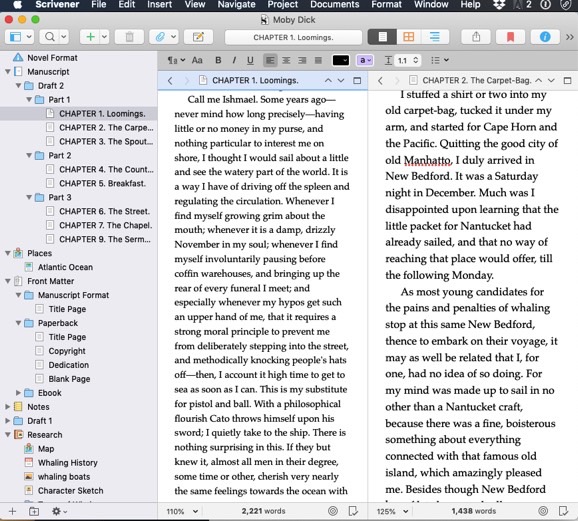The height and width of the screenshot is (521, 578).
Task: Click the paperclip Insert icon
Action: click(160, 37)
